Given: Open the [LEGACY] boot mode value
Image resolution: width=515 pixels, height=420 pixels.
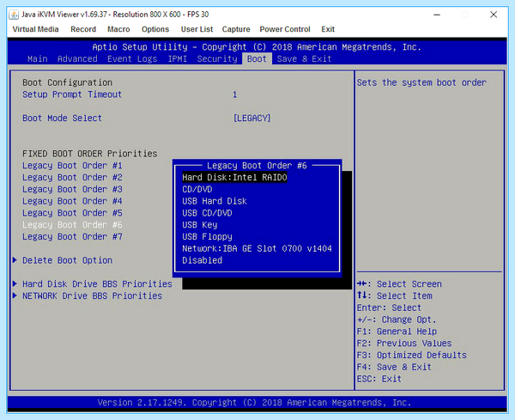Looking at the screenshot, I should [251, 119].
